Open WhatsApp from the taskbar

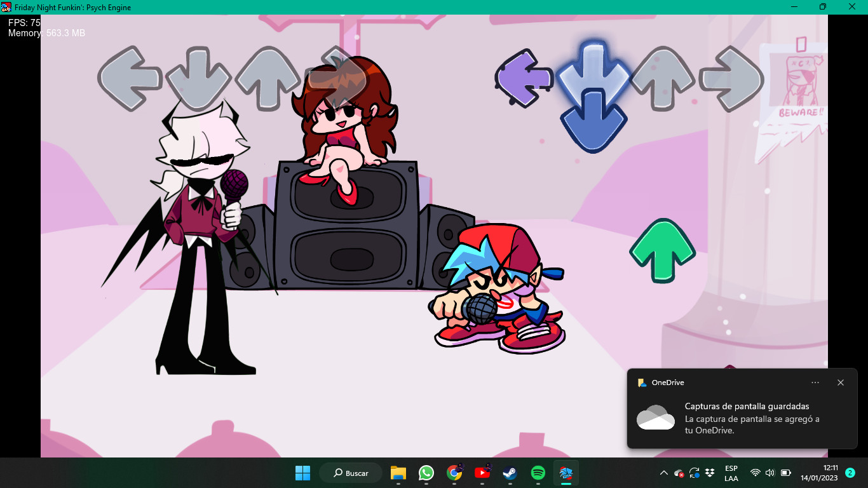[x=426, y=473]
